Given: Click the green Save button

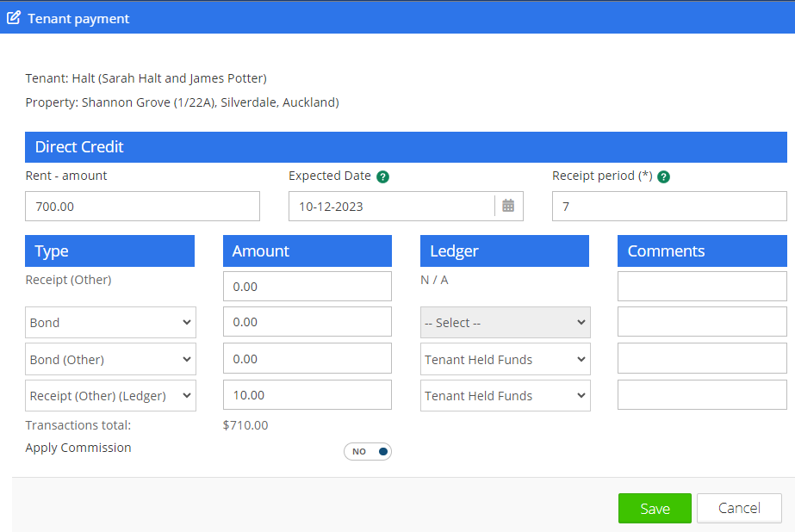Looking at the screenshot, I should click(x=655, y=508).
